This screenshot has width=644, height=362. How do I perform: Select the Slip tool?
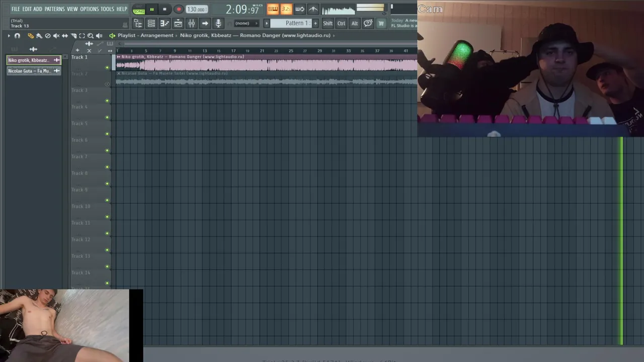64,36
